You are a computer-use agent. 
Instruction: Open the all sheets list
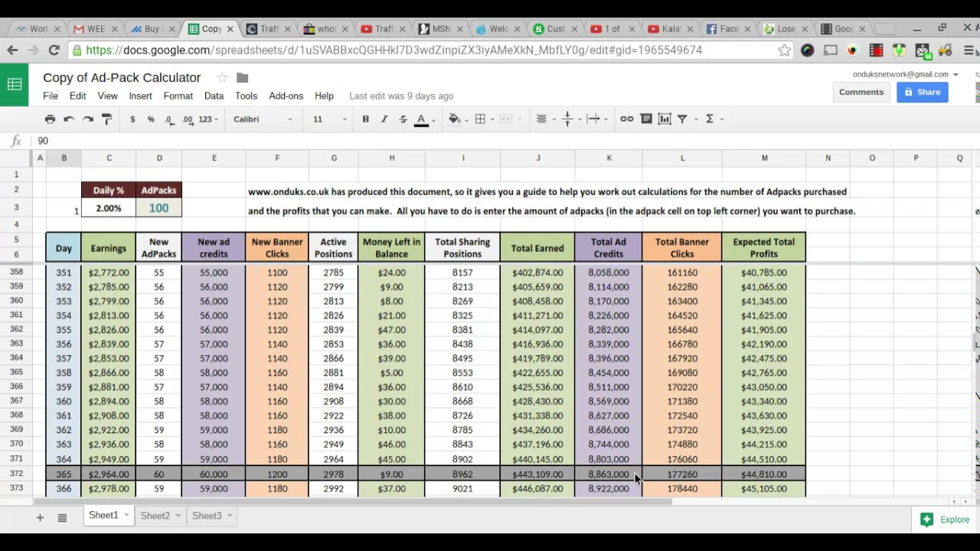[x=63, y=518]
